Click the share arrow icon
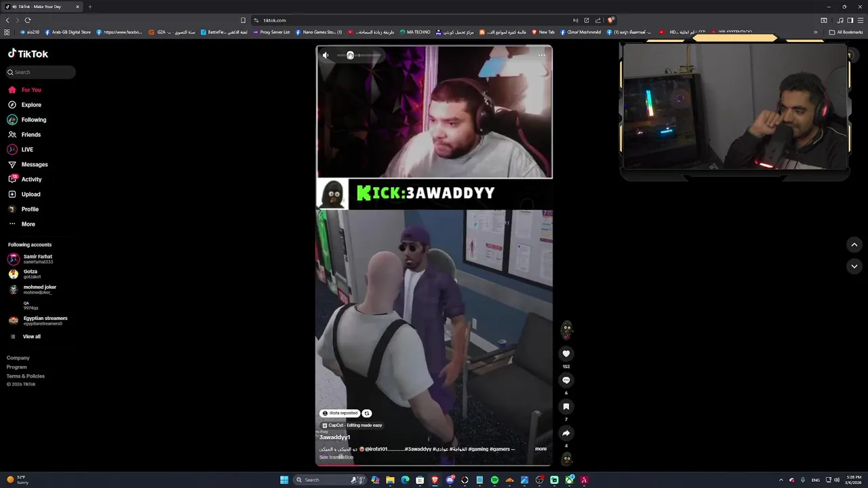 click(566, 433)
